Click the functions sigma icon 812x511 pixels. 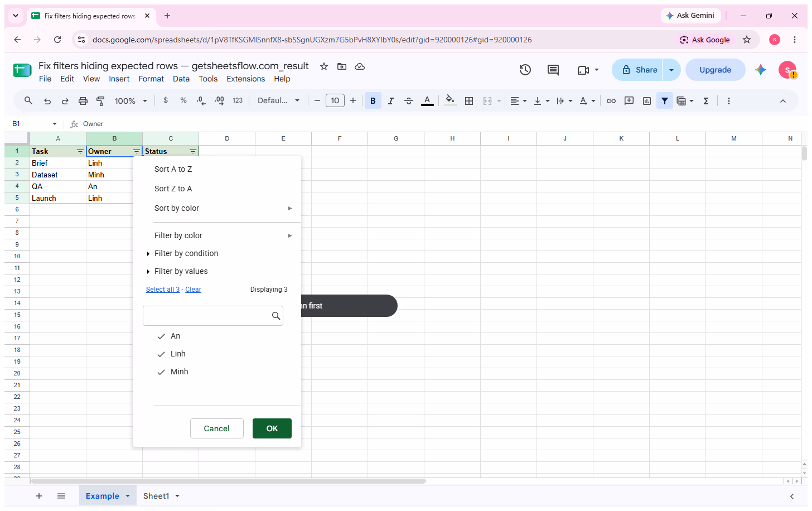click(706, 101)
